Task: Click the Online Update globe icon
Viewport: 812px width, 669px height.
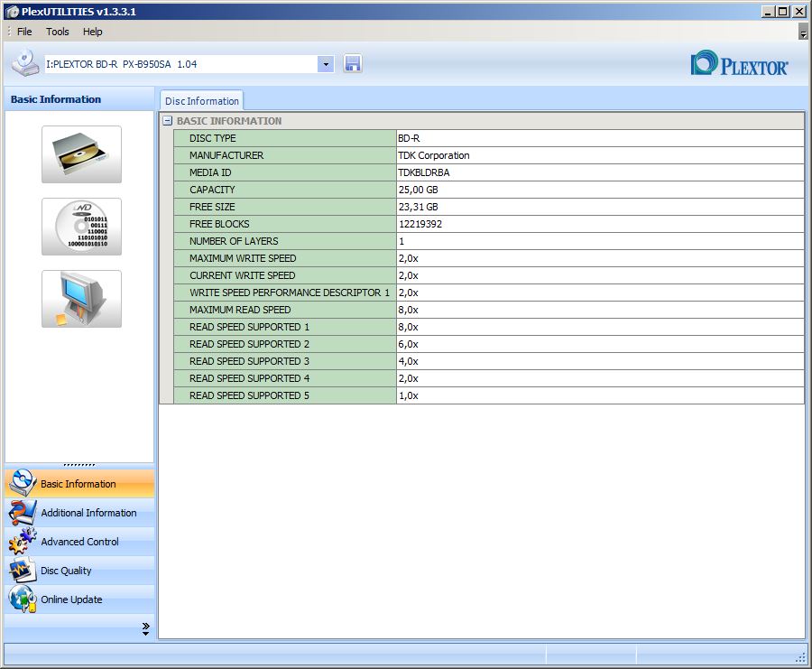Action: [23, 599]
